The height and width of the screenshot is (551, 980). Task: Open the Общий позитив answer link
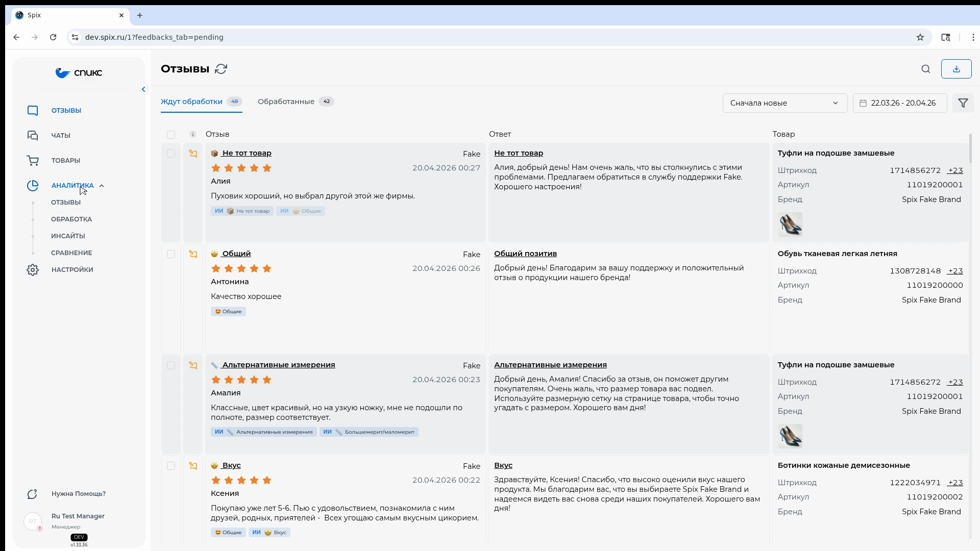coord(525,254)
